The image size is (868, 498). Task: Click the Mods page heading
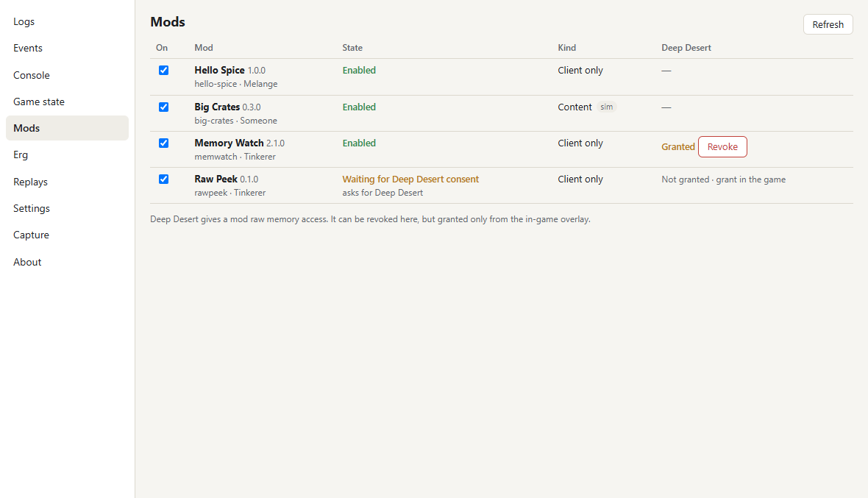tap(168, 21)
